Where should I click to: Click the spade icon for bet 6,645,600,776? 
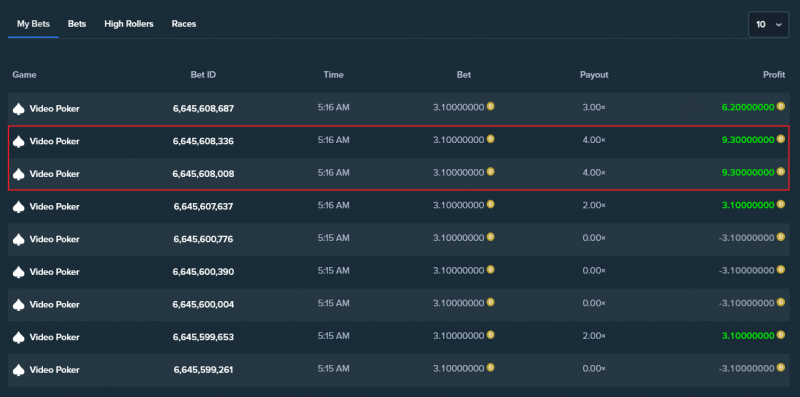click(x=18, y=239)
